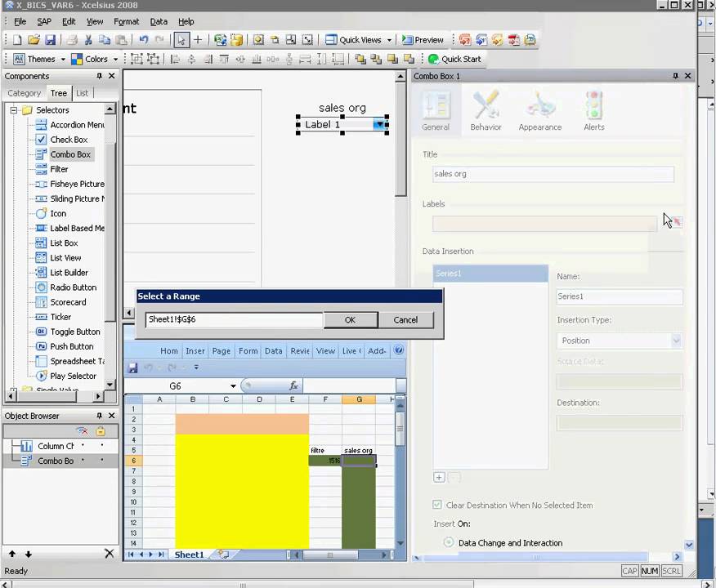The height and width of the screenshot is (588, 716).
Task: Delete object with X in Object Browser
Action: 110,554
